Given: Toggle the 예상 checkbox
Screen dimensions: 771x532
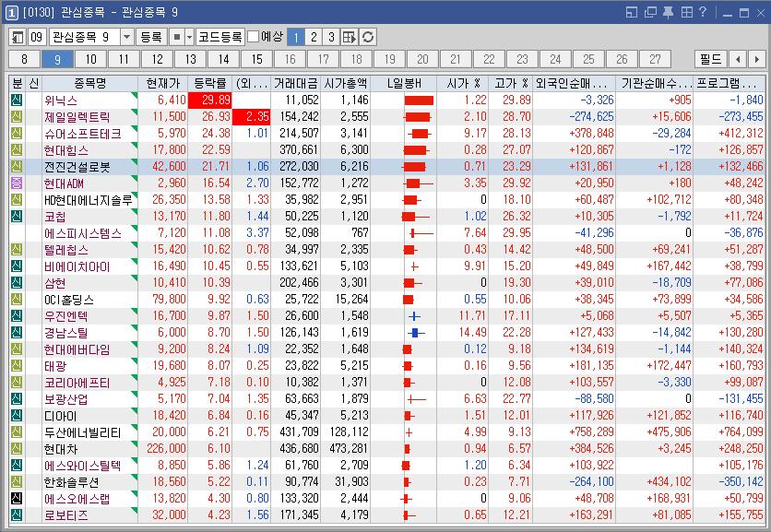Looking at the screenshot, I should pos(253,37).
